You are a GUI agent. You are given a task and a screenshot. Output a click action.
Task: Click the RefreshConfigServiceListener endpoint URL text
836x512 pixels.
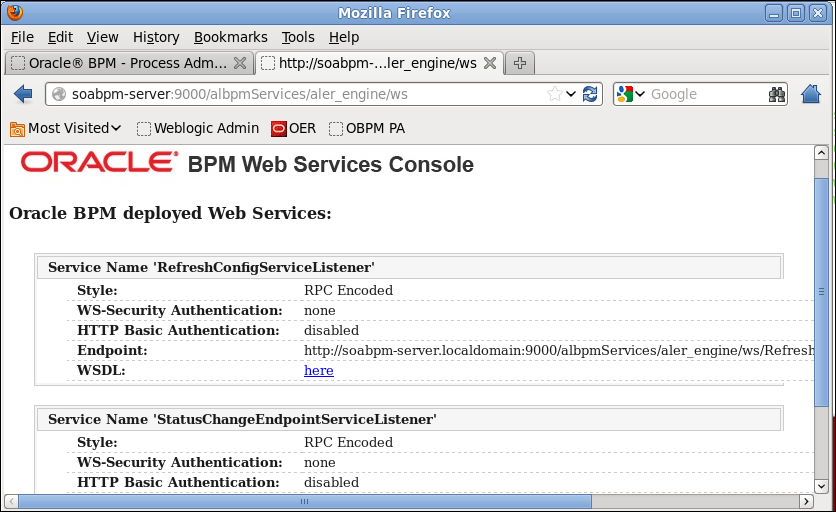click(x=559, y=351)
